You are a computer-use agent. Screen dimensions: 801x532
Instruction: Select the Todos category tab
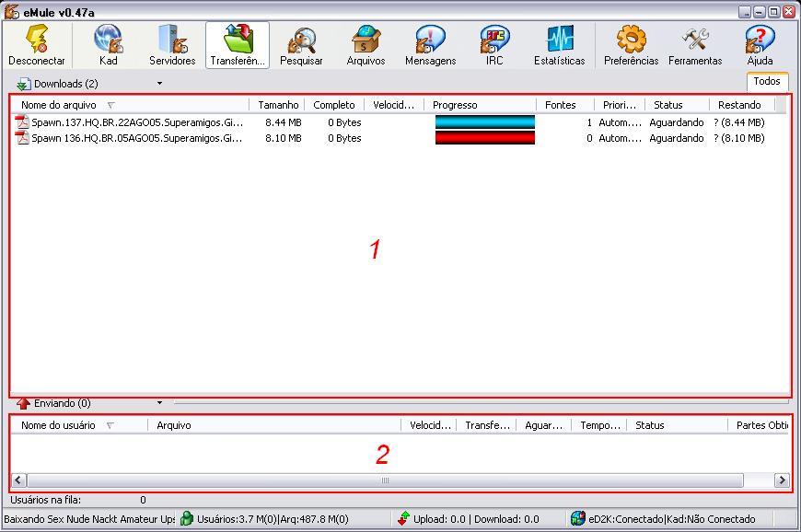click(767, 81)
